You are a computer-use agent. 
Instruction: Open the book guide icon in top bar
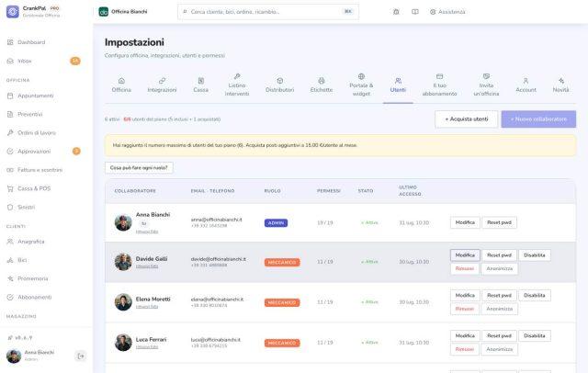414,12
